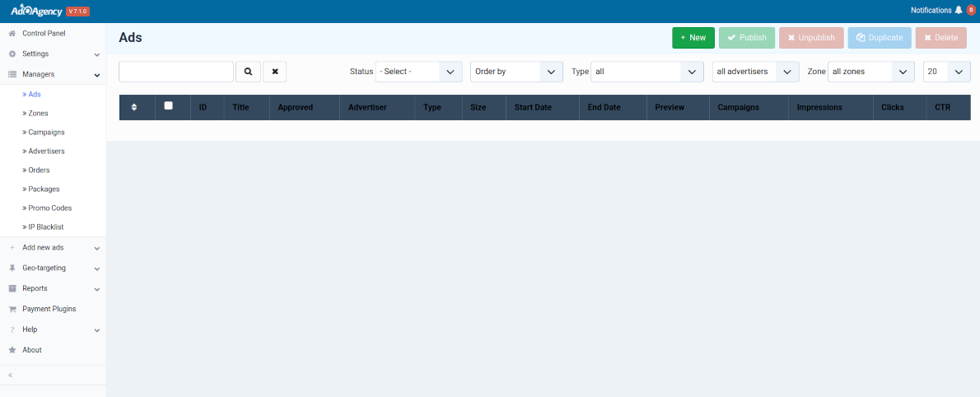Click the Preview column header
Image resolution: width=980 pixels, height=397 pixels.
click(670, 108)
